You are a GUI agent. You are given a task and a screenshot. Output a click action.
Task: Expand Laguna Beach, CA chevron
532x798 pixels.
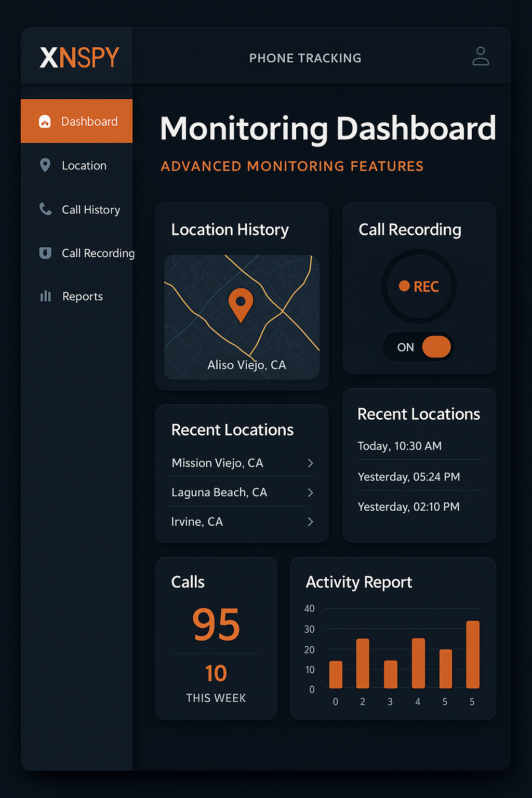point(310,493)
